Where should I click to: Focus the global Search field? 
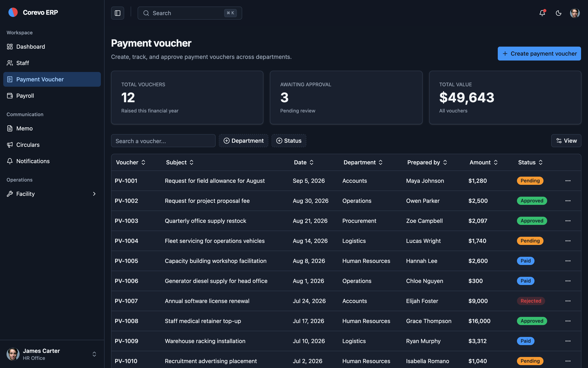(190, 13)
